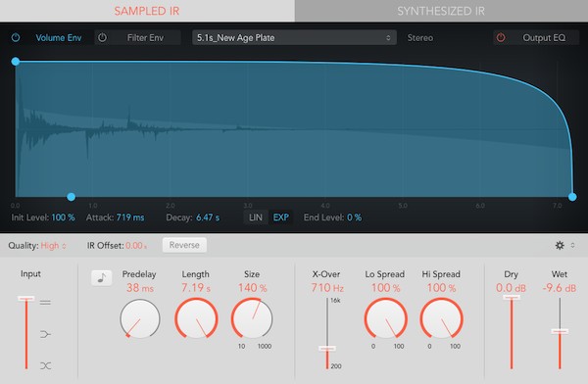The image size is (588, 384).
Task: Open the Volume Env view
Action: pos(59,38)
